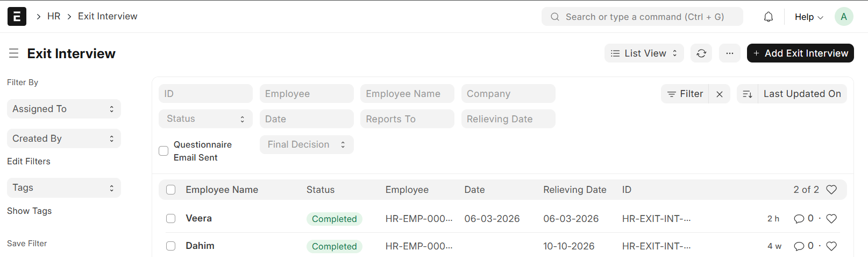Open the Assigned To filter dropdown
The height and width of the screenshot is (257, 868).
(63, 109)
